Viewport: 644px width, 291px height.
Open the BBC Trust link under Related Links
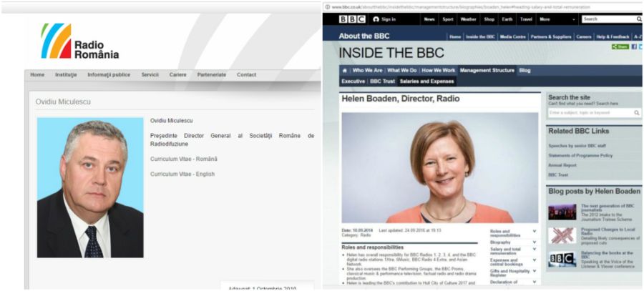[x=558, y=175]
